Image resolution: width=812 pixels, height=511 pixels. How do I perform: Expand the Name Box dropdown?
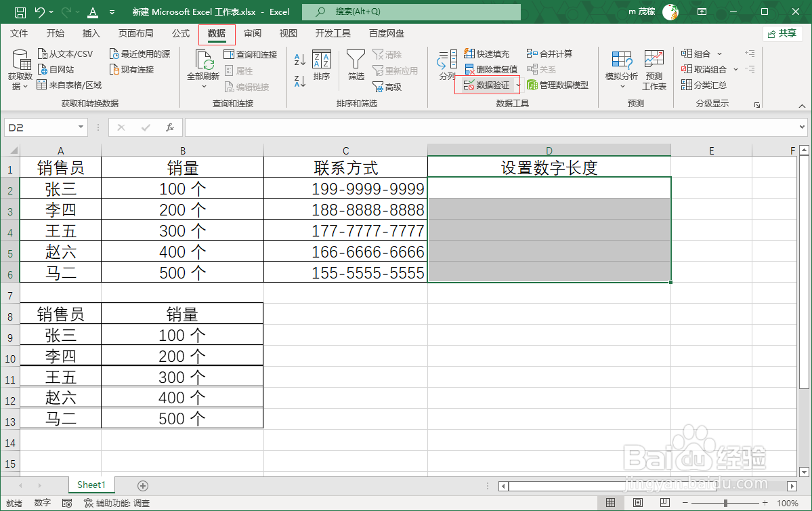[80, 127]
